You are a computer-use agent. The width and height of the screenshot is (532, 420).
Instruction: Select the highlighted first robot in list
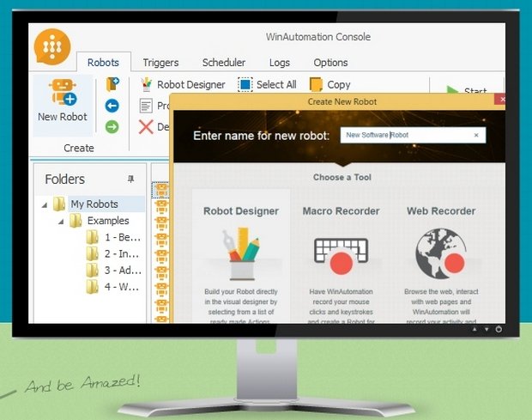click(x=161, y=190)
